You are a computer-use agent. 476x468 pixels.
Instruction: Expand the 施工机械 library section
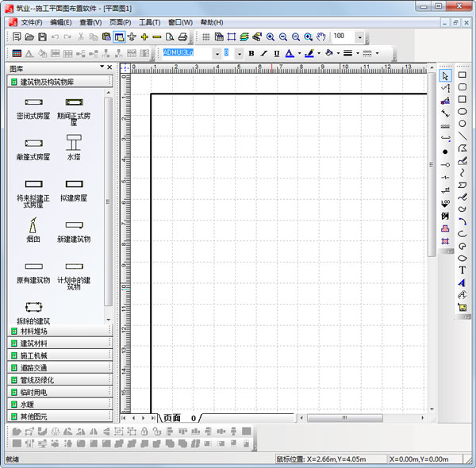pyautogui.click(x=59, y=355)
